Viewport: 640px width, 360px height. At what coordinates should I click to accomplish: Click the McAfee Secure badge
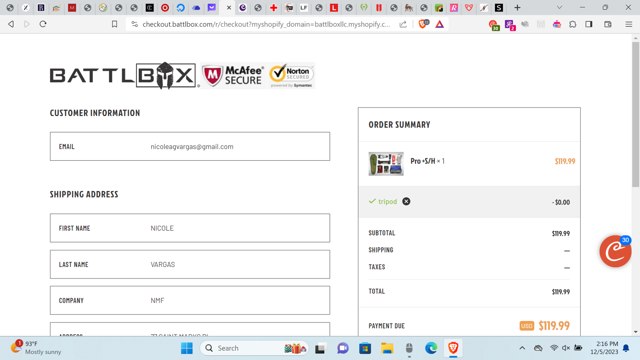point(232,76)
